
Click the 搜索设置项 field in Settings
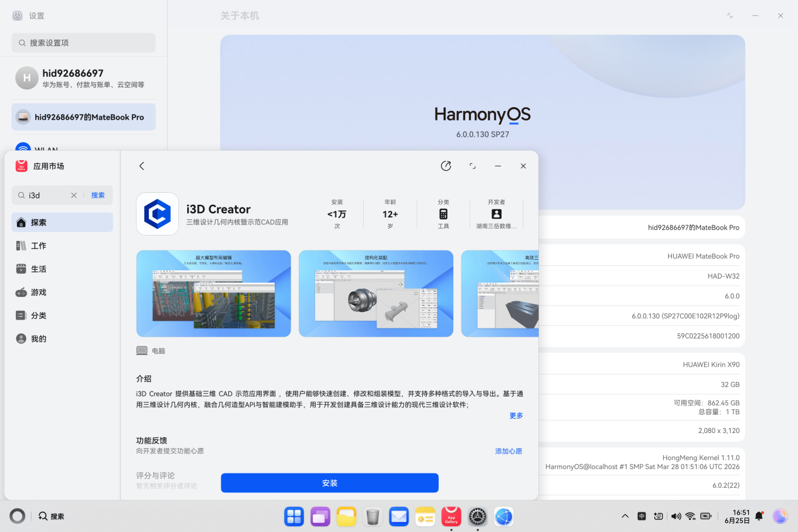[84, 43]
